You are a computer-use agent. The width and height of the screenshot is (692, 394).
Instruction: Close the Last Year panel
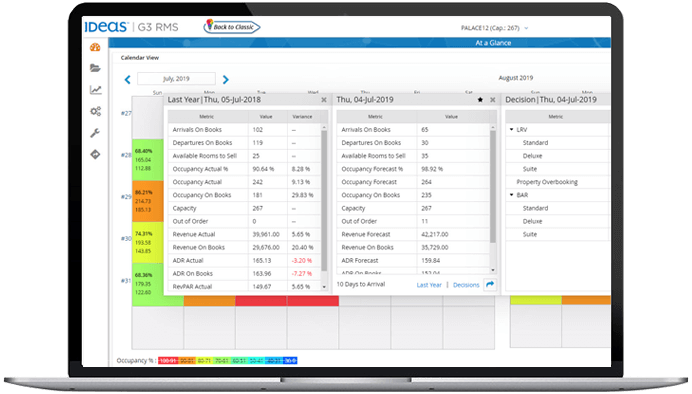tap(324, 100)
